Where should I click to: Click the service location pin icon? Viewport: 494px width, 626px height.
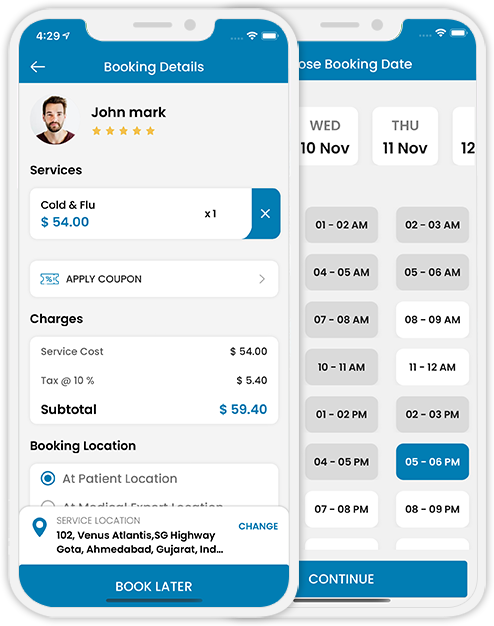coord(39,527)
